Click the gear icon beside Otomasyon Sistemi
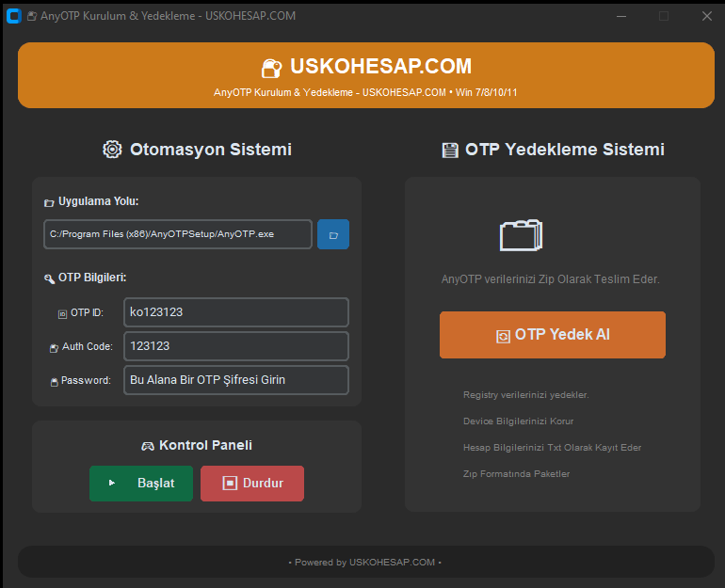The image size is (725, 588). click(112, 150)
